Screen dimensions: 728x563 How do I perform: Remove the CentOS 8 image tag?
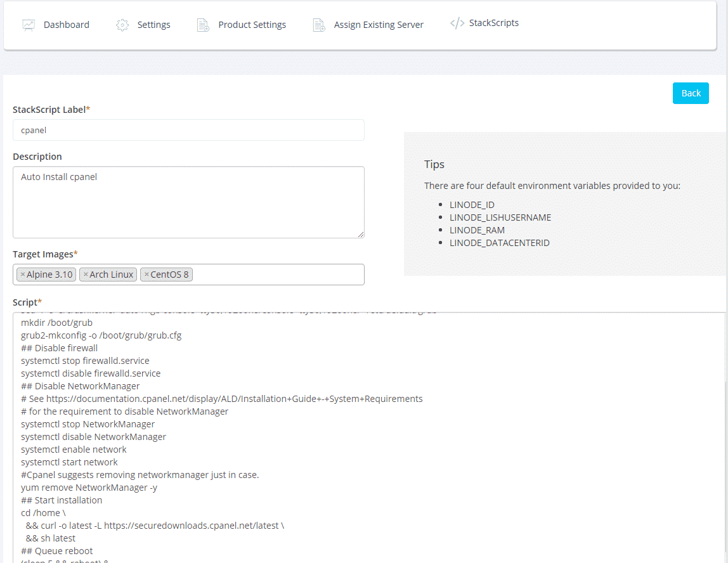pyautogui.click(x=146, y=275)
